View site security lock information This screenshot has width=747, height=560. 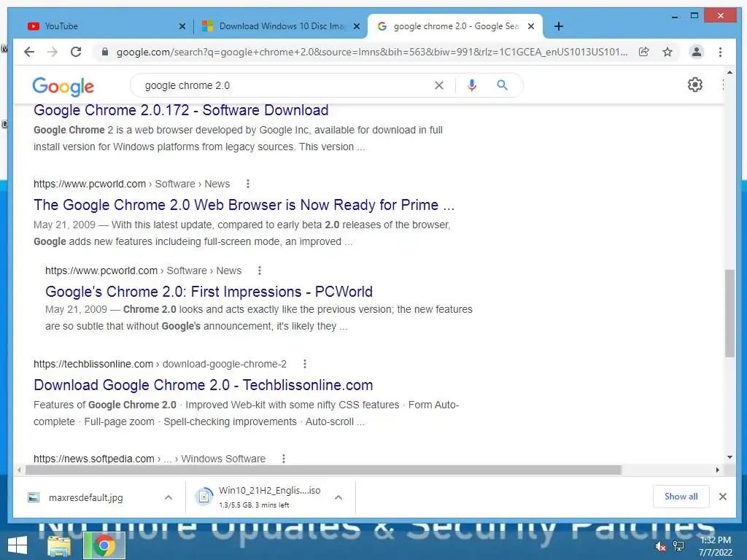(x=105, y=52)
